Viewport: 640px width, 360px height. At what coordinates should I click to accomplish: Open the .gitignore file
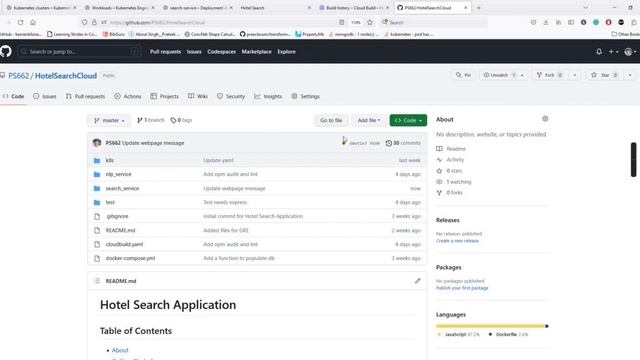(117, 216)
